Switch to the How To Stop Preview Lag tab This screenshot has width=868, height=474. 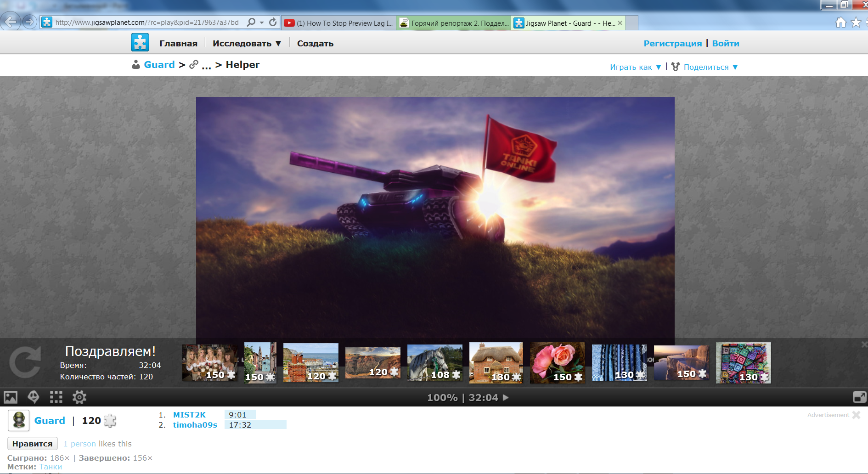coord(338,23)
